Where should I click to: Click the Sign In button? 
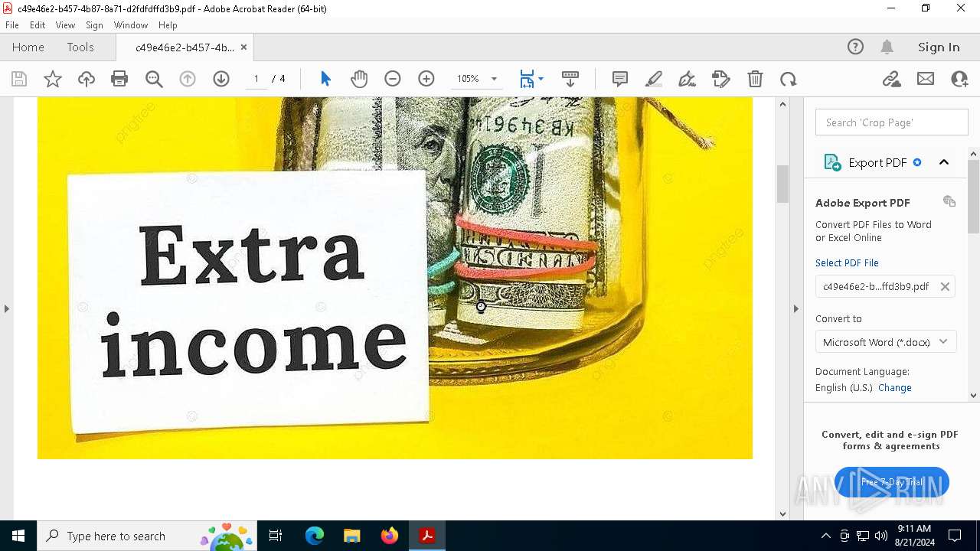(939, 47)
